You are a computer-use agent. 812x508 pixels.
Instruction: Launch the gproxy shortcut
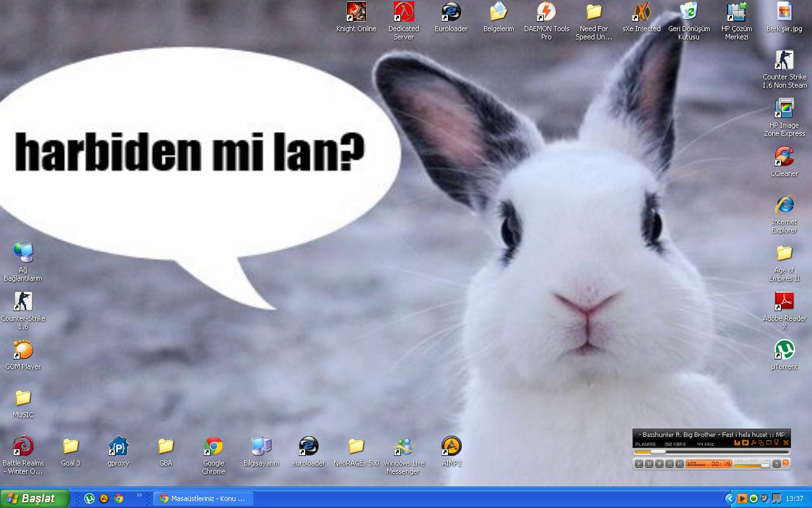click(118, 451)
